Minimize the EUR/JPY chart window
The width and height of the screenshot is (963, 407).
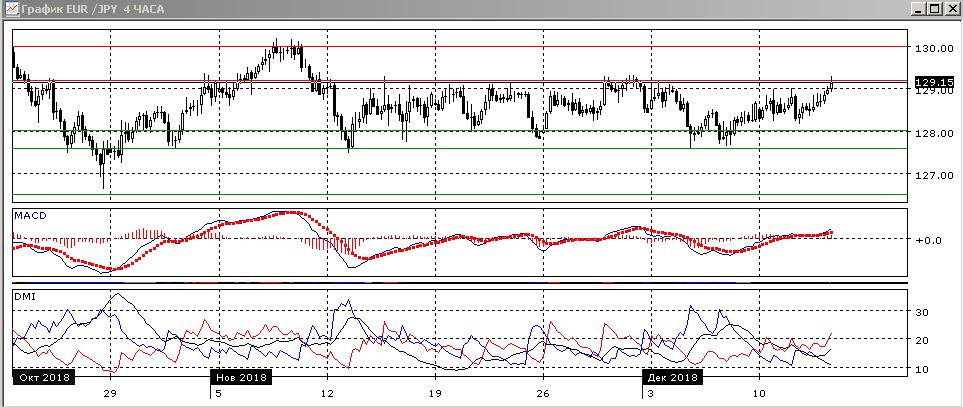click(918, 9)
